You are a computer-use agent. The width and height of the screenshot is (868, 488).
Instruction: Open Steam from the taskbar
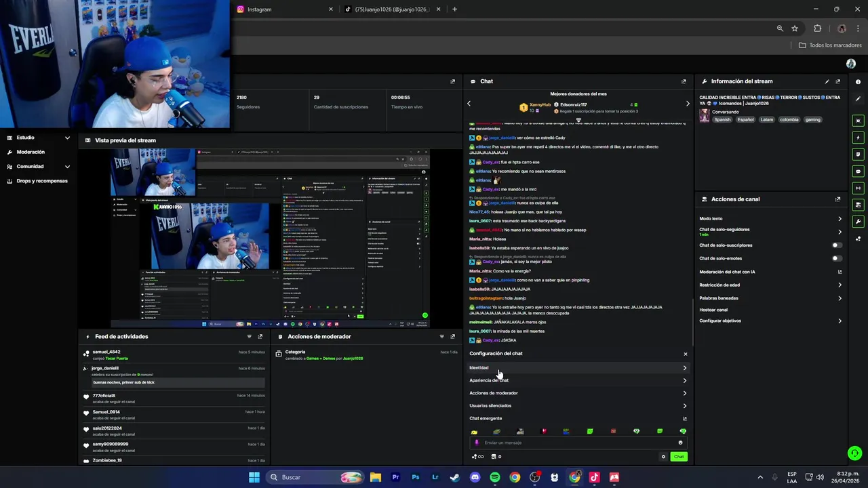click(455, 477)
